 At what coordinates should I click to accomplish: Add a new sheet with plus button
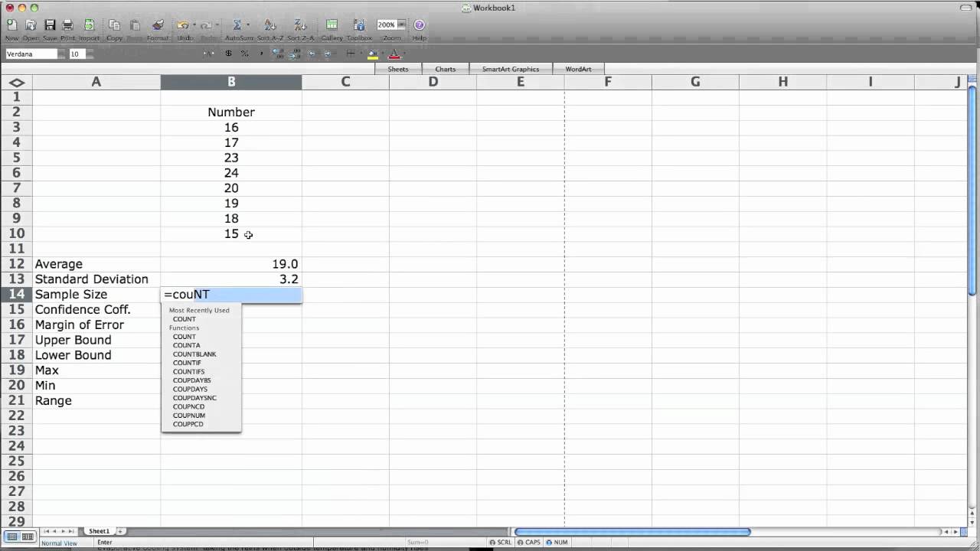tap(119, 531)
